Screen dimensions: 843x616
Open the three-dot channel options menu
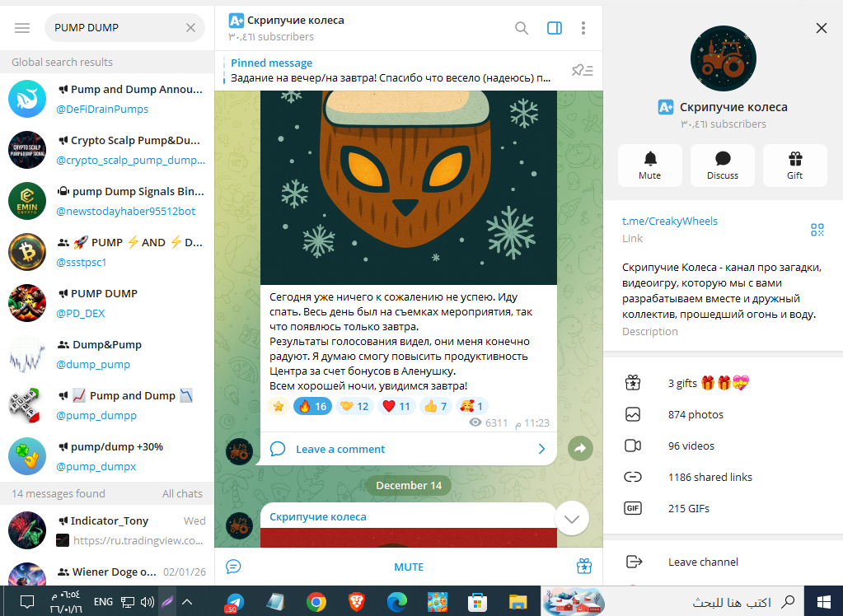click(x=583, y=28)
